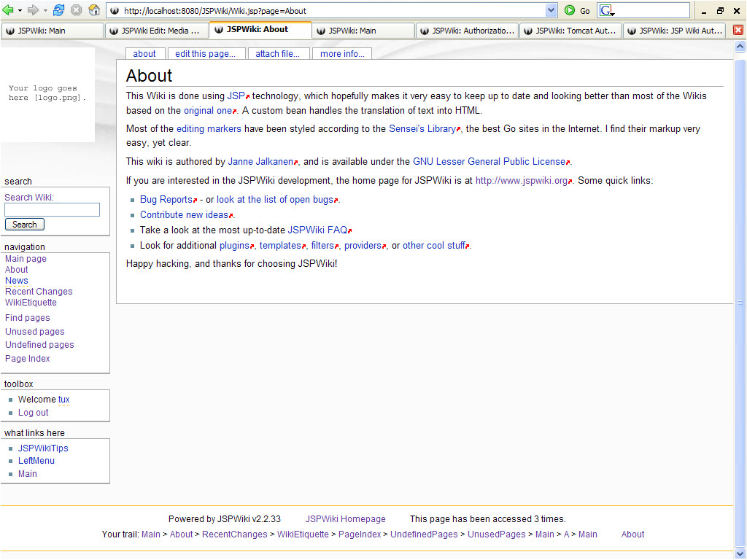Switch to JSPWiki: JSP Wiki Aut... tab
This screenshot has height=560, width=747.
point(674,31)
